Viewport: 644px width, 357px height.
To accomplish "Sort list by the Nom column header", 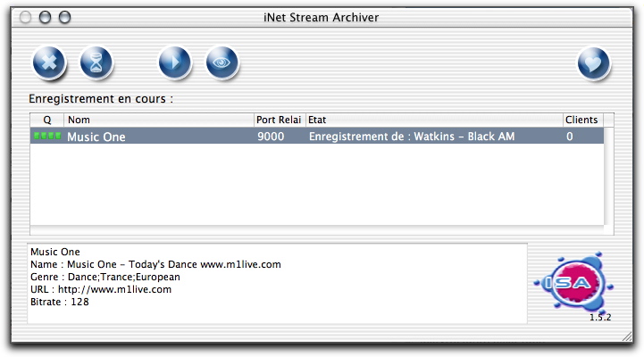I will [x=159, y=120].
